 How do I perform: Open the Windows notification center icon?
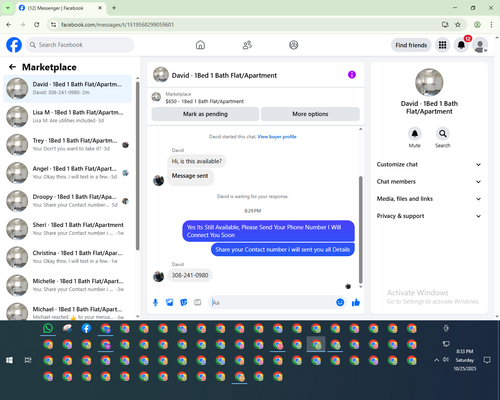point(487,360)
